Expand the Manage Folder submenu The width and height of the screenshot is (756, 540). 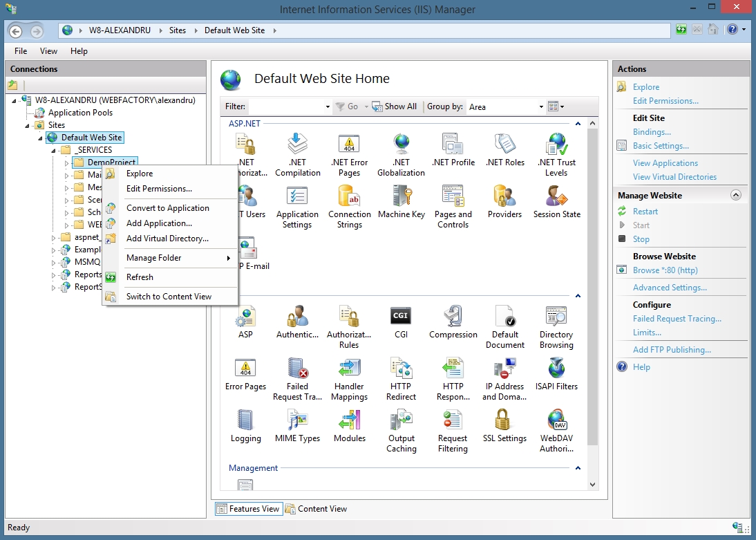click(x=178, y=258)
